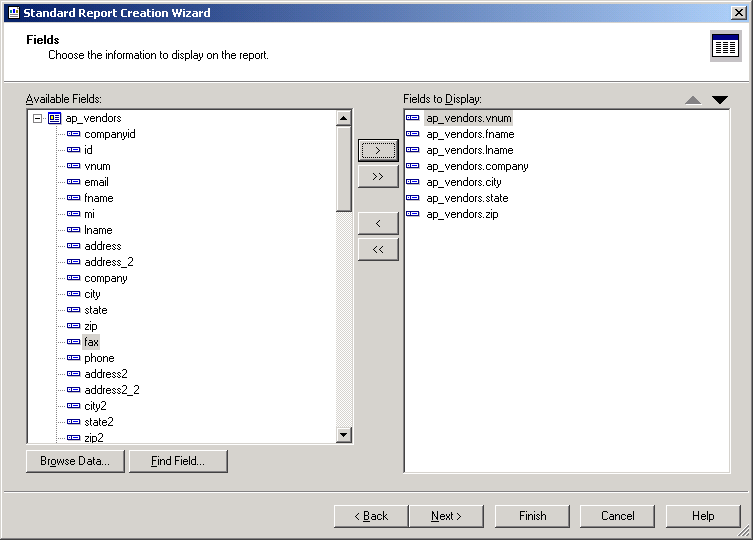Screen dimensions: 753x540
Task: Select the fax field in Available Fields
Action: 91,342
